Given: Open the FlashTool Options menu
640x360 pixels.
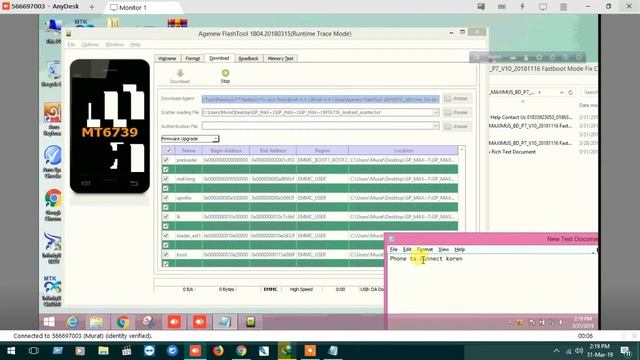Looking at the screenshot, I should pos(90,44).
